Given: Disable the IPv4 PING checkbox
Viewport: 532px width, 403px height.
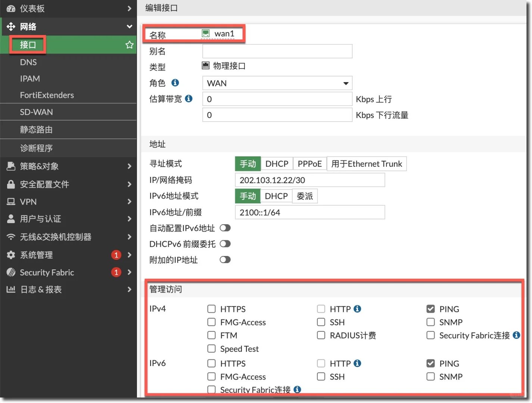Looking at the screenshot, I should (430, 309).
